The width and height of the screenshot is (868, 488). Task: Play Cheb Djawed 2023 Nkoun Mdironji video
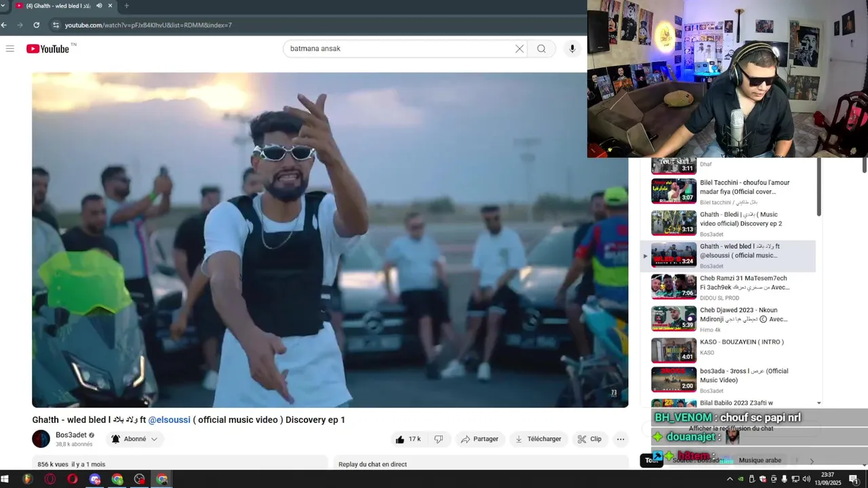(x=728, y=319)
